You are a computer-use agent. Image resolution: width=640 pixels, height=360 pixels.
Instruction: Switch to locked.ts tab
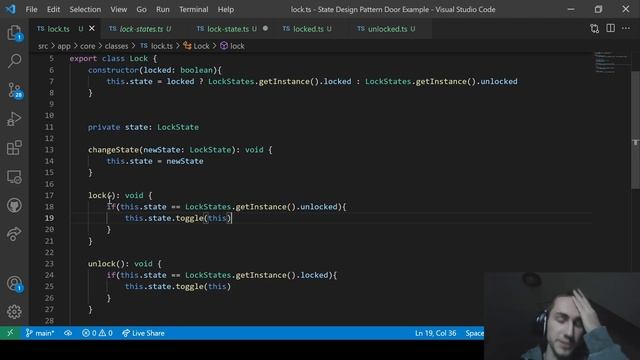pos(308,29)
